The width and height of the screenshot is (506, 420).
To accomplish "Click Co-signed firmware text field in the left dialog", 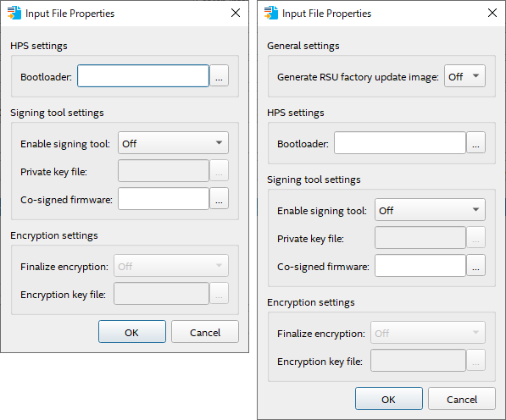I will pos(164,198).
